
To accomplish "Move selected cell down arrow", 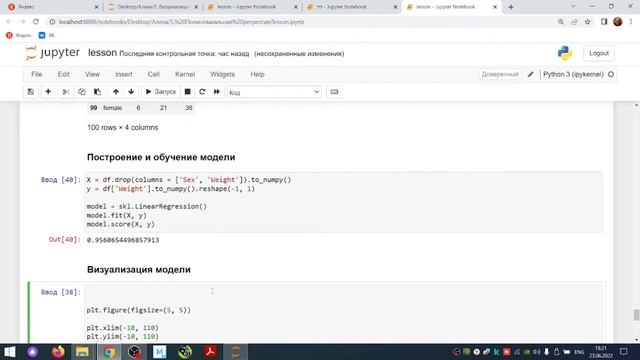I will (x=131, y=92).
